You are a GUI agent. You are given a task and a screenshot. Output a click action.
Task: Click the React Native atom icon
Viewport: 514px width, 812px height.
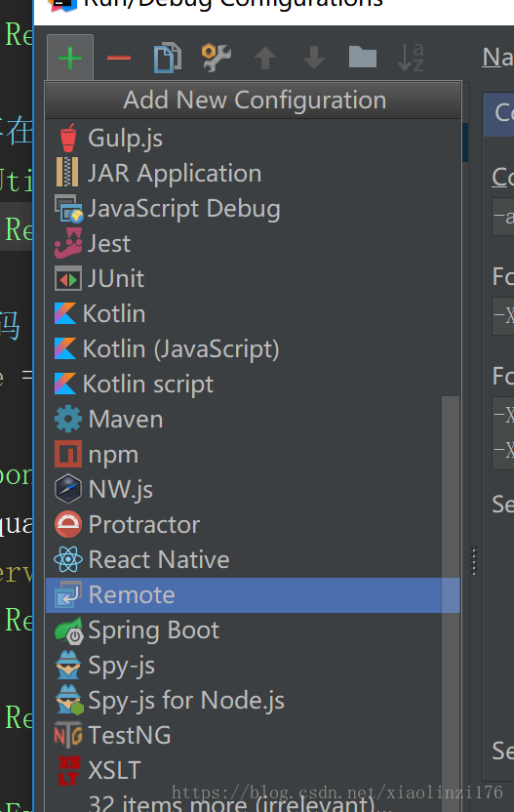pyautogui.click(x=68, y=559)
